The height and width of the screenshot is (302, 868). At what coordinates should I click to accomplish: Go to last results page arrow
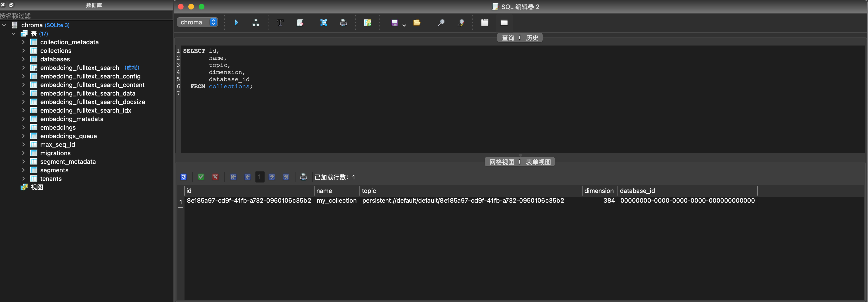tap(286, 177)
